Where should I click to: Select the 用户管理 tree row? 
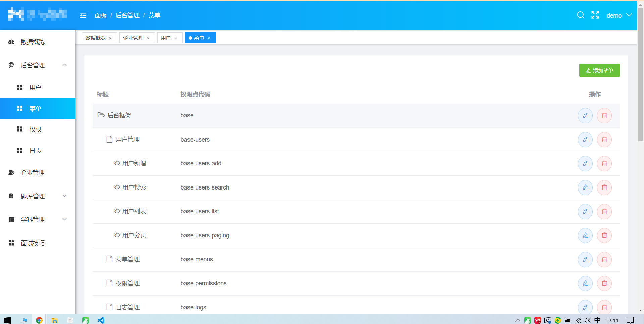pyautogui.click(x=356, y=140)
